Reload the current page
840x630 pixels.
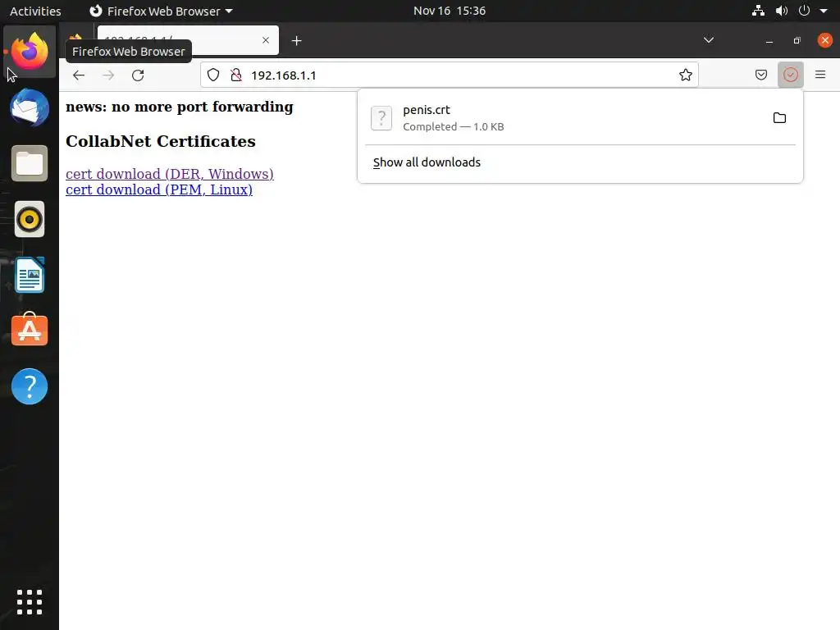click(x=138, y=75)
